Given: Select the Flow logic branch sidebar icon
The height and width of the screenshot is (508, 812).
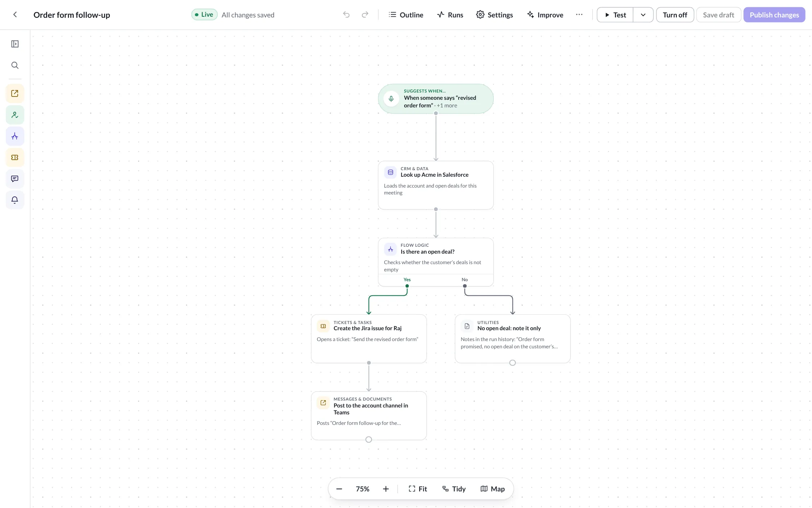Looking at the screenshot, I should (15, 136).
